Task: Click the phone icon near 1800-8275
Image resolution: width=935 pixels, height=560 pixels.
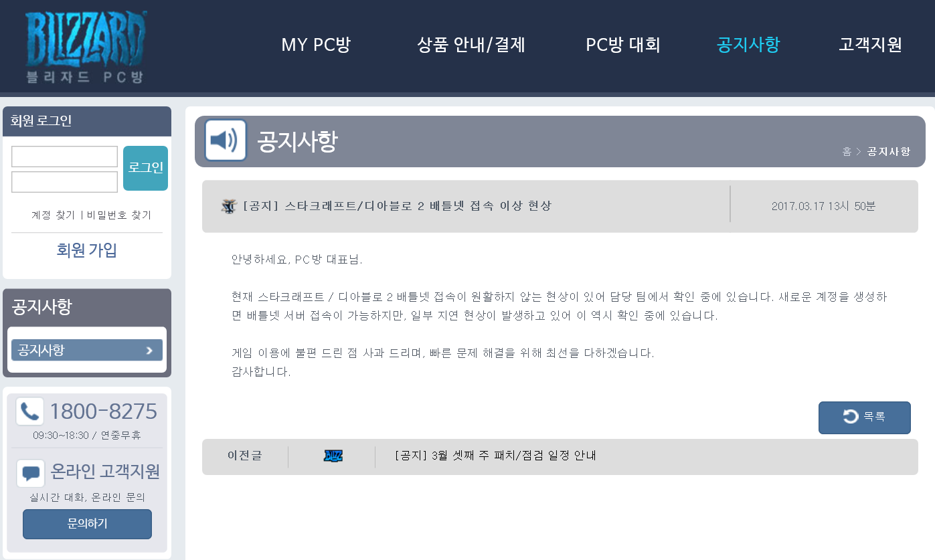Action: (29, 411)
